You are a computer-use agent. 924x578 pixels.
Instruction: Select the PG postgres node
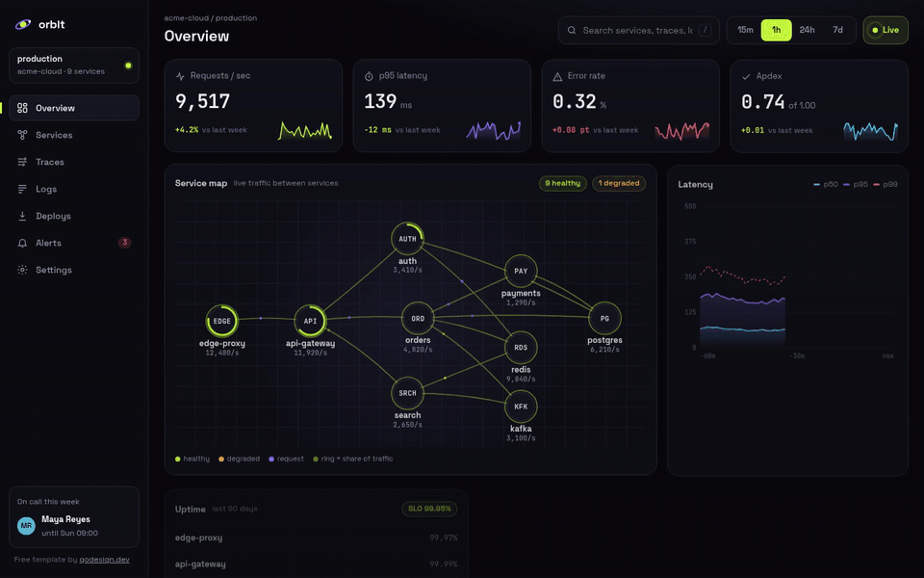[604, 319]
